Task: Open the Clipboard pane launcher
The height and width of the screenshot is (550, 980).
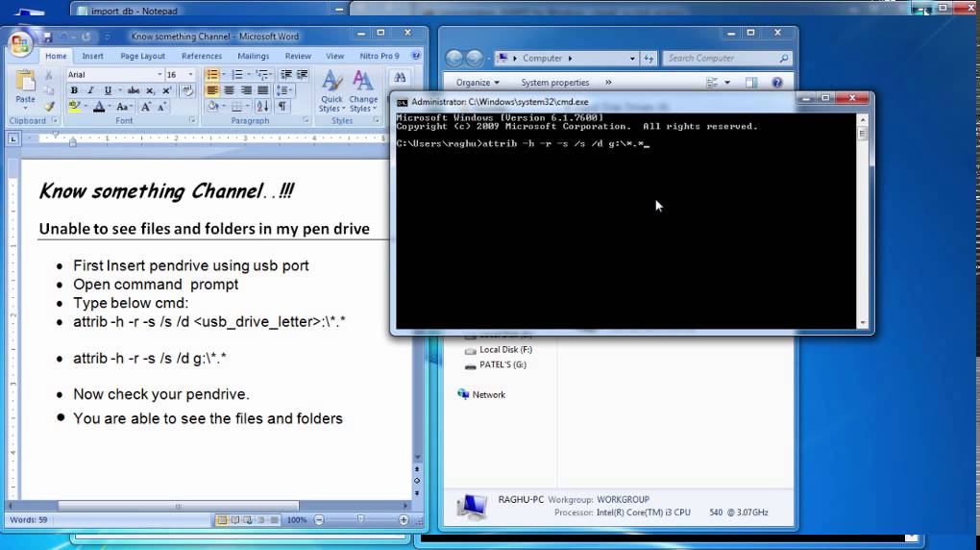Action: pos(55,120)
